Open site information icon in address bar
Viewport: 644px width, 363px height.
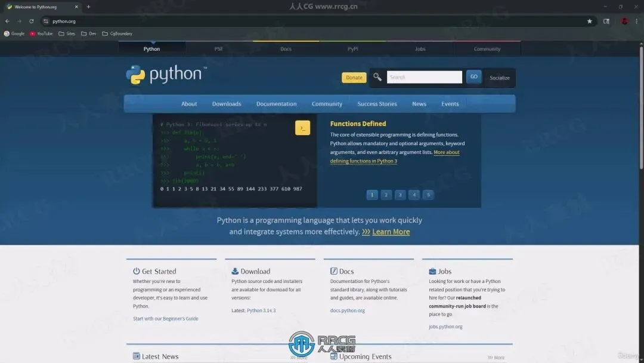pyautogui.click(x=46, y=21)
